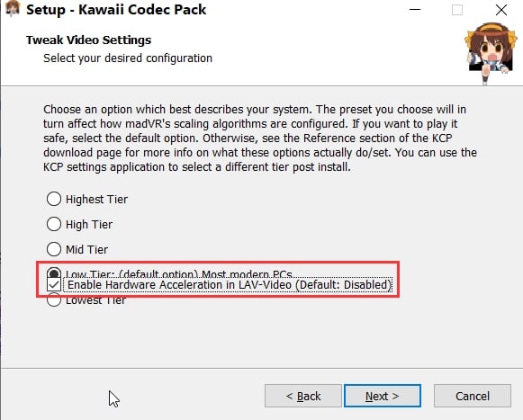523x420 pixels.
Task: Continue with the Next button
Action: (383, 396)
